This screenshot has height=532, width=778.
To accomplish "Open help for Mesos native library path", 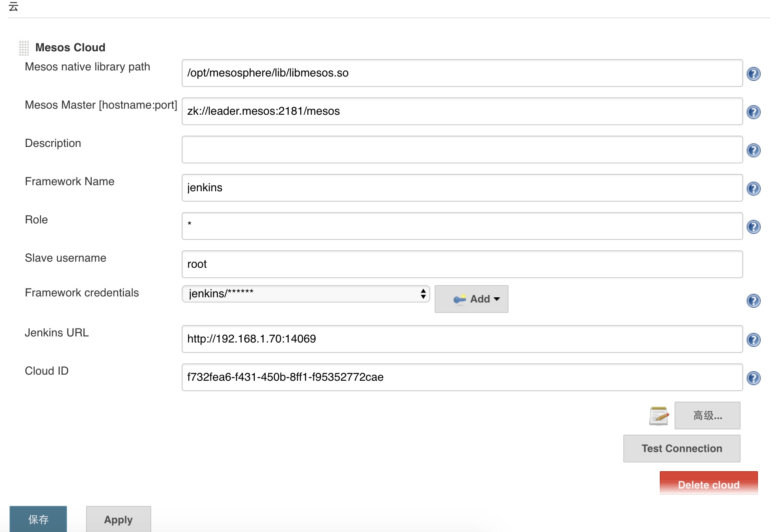I will pos(753,74).
